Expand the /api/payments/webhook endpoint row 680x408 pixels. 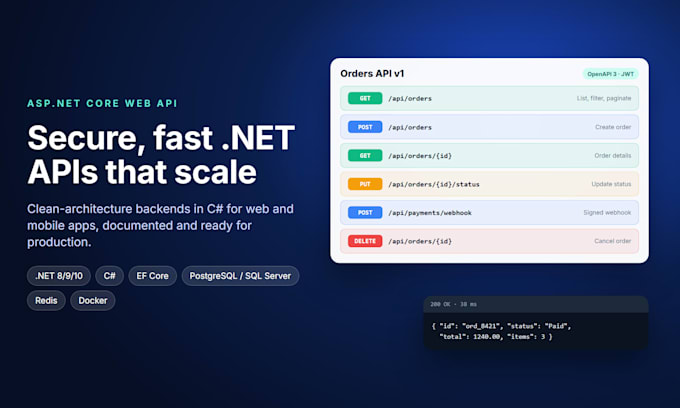tap(489, 212)
